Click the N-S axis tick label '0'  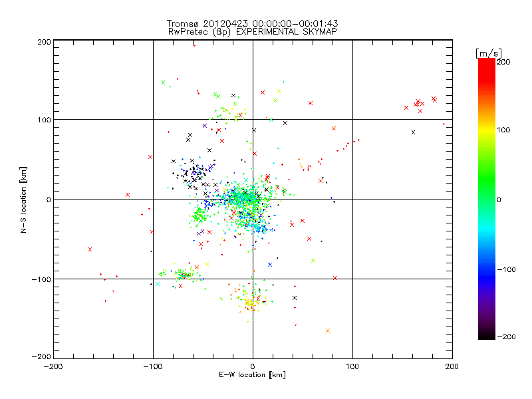click(49, 199)
